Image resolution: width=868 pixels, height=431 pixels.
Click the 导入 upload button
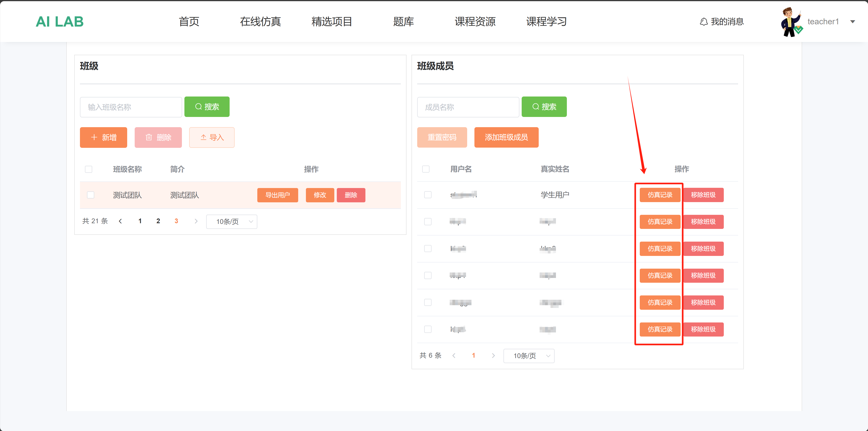point(212,137)
